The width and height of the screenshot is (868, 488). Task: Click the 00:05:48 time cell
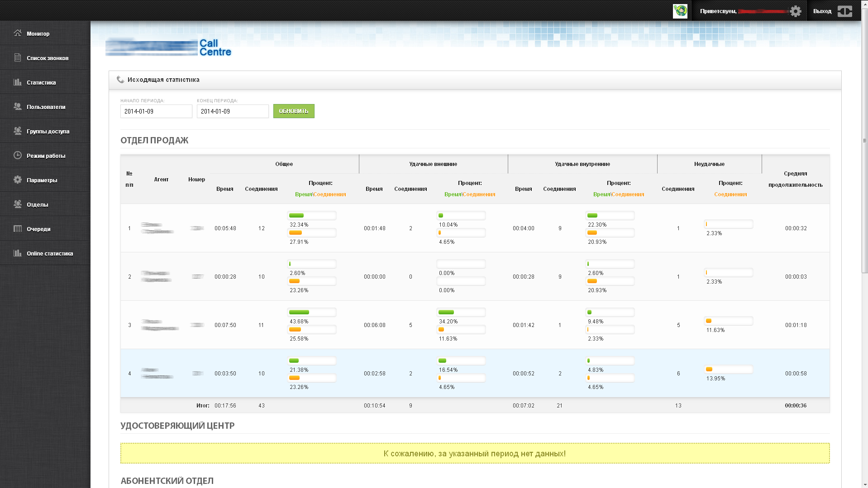pos(225,228)
